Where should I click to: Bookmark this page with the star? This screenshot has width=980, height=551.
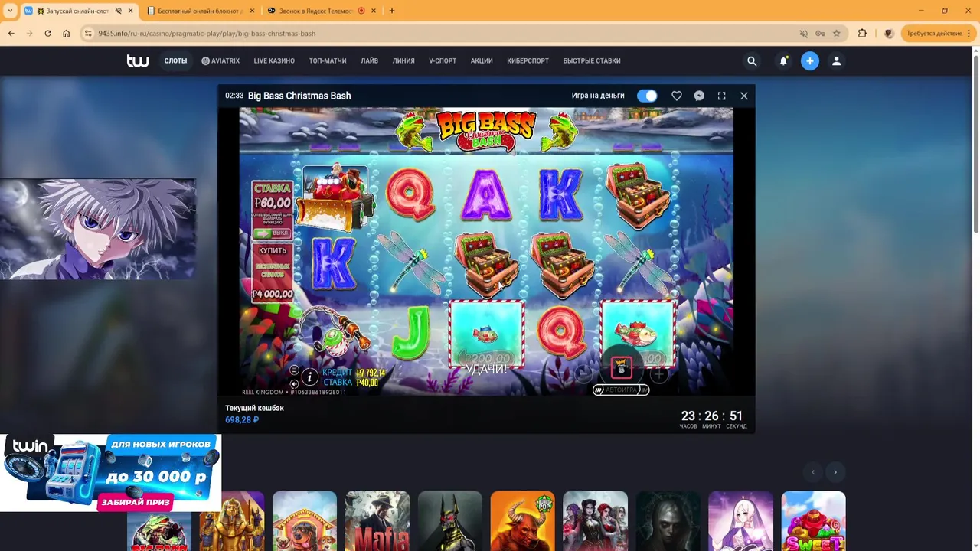tap(837, 34)
